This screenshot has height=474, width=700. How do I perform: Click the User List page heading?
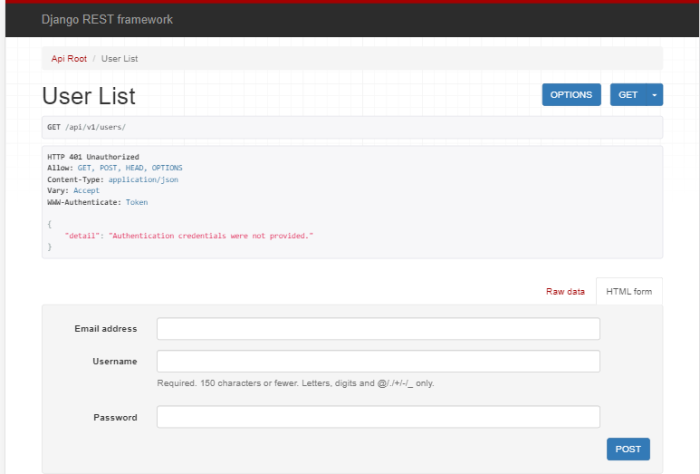89,96
